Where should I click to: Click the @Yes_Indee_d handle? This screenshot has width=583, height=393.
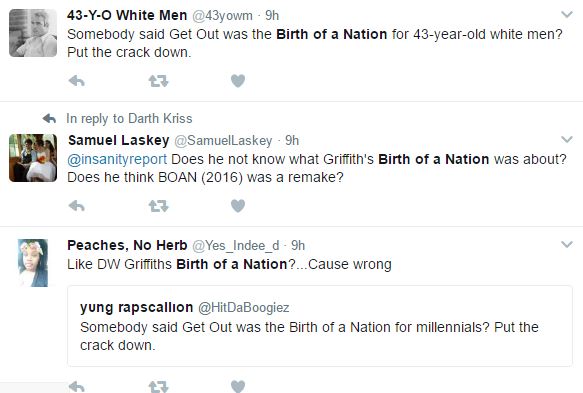[236, 245]
